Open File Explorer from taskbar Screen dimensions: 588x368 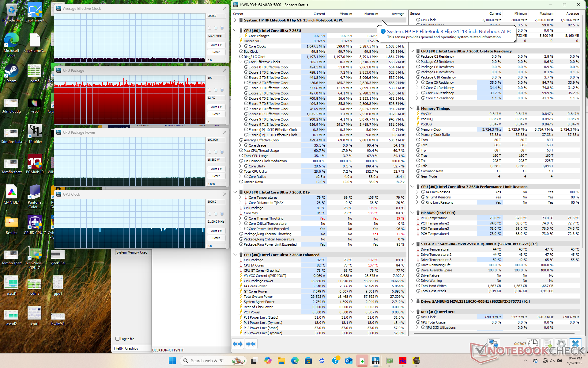281,361
